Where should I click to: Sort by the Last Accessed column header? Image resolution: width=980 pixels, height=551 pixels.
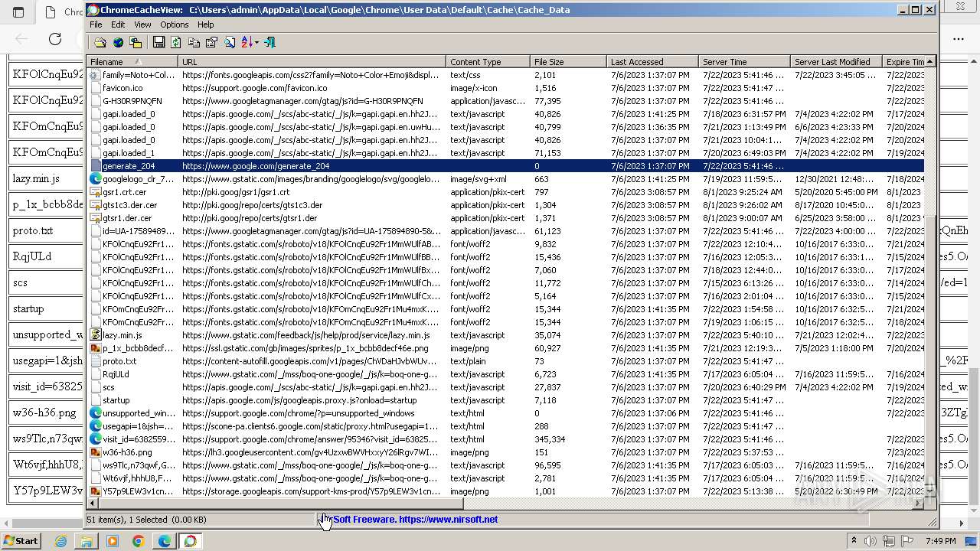[652, 62]
